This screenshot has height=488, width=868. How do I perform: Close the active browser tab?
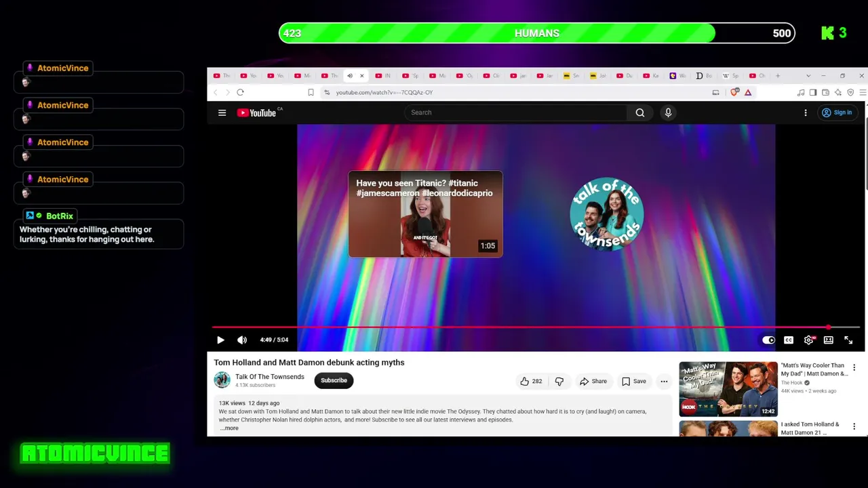click(x=361, y=76)
